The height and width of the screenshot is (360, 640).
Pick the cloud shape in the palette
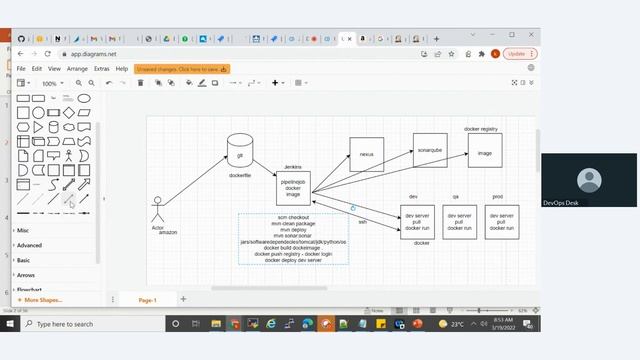coord(69,127)
